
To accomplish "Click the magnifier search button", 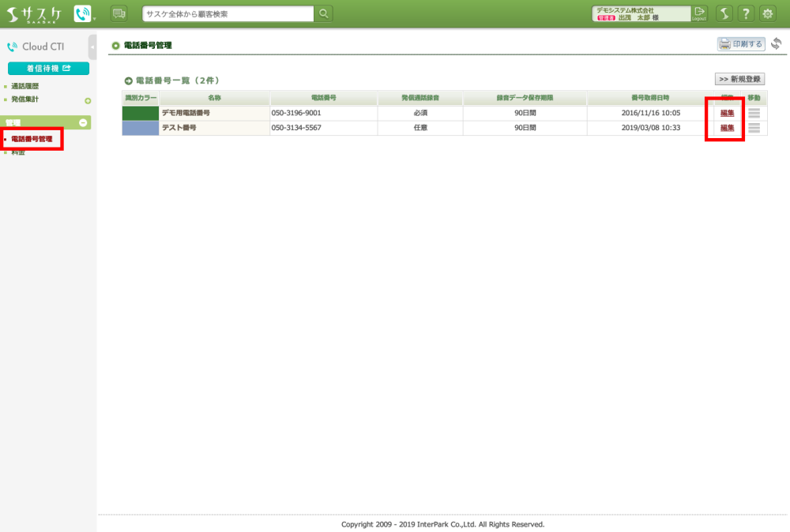I will tap(324, 13).
